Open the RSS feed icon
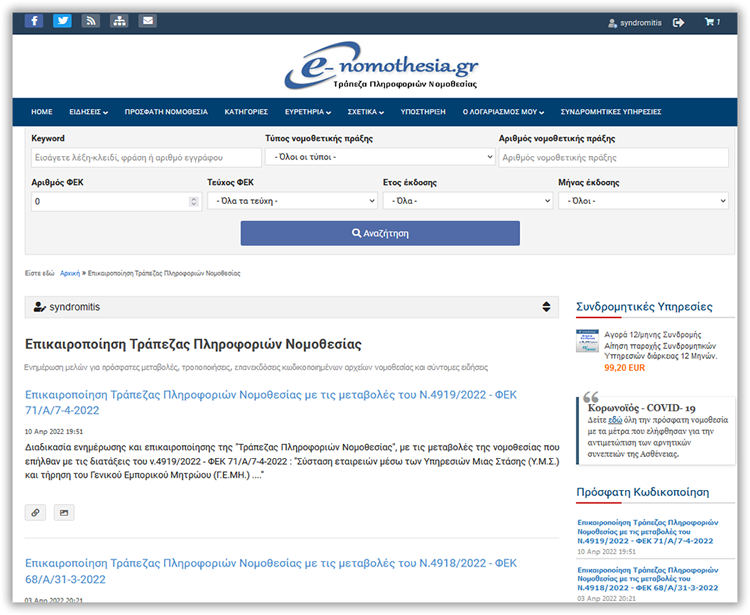This screenshot has height=615, width=750. (90, 21)
